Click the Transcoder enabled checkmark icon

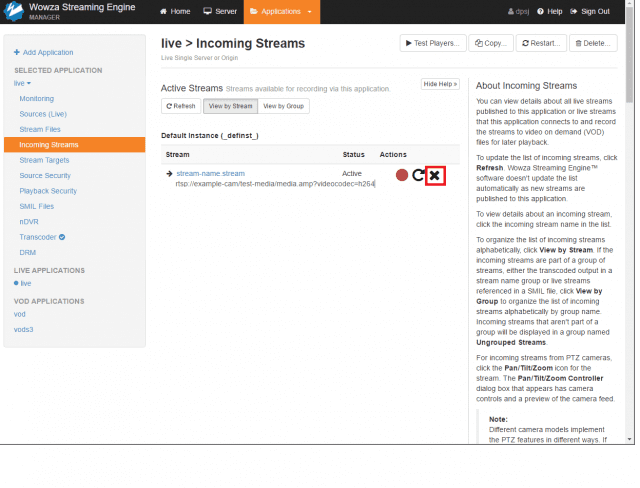click(x=62, y=237)
